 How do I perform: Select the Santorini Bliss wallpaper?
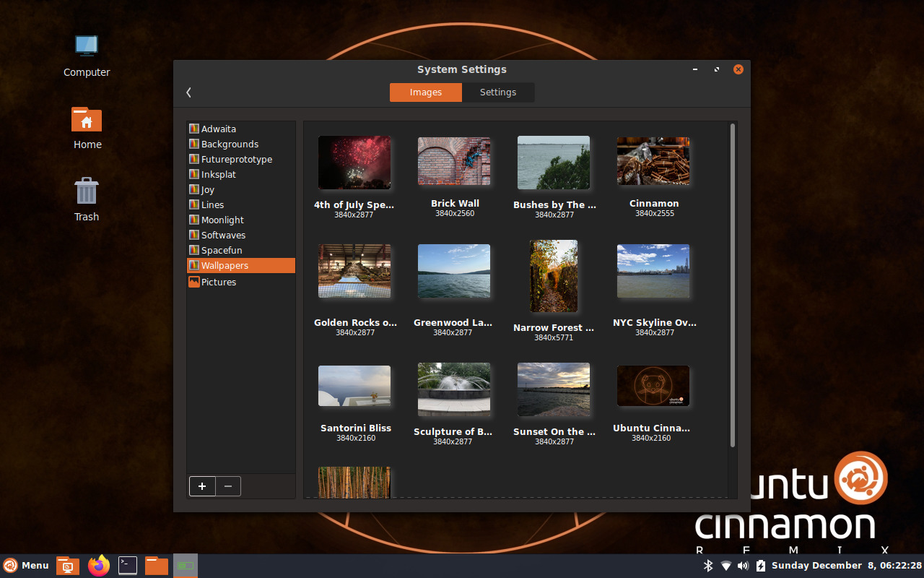point(354,386)
